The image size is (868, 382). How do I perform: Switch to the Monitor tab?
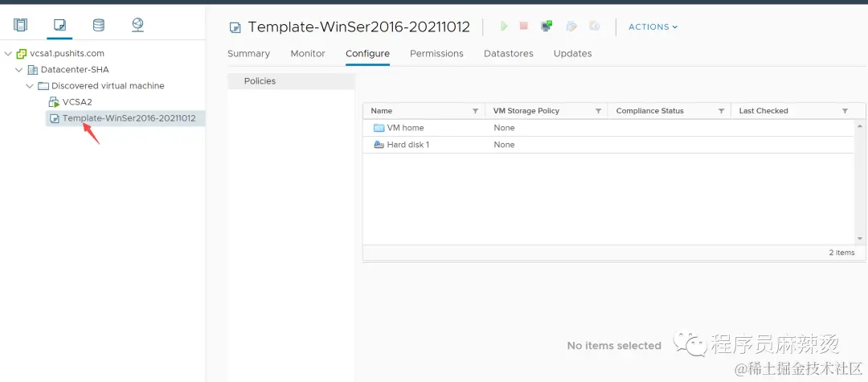point(308,54)
